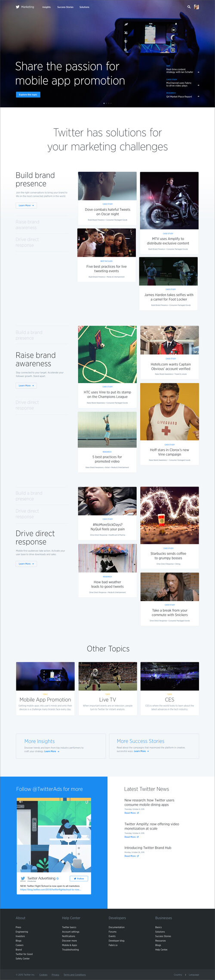Open Press link in About footer column

18,927
